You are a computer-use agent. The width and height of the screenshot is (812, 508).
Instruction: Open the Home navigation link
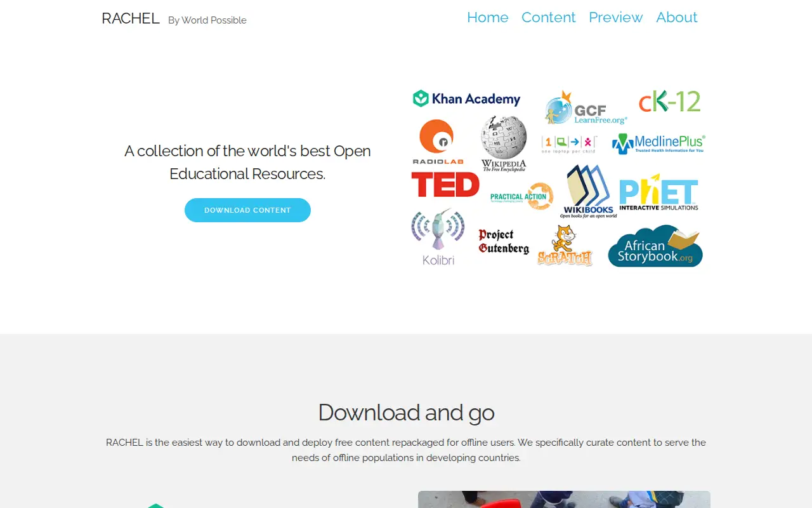[488, 17]
